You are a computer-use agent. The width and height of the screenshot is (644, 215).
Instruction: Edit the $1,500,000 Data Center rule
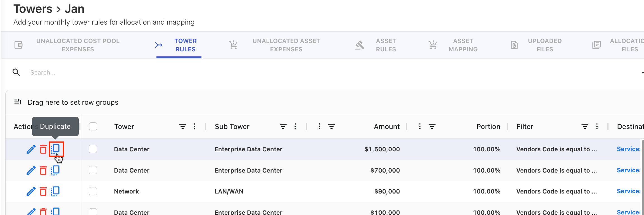pyautogui.click(x=31, y=149)
